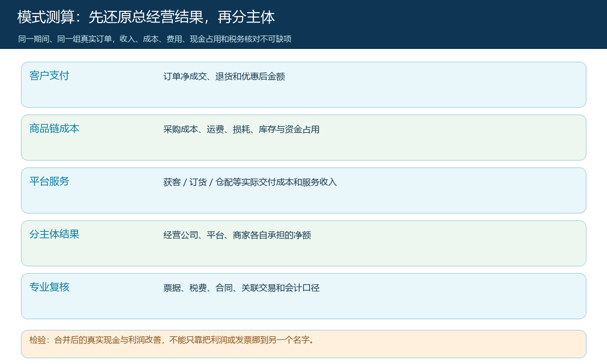The image size is (607, 364).
Task: Click the '分主体结果' card heading
Action: coord(55,234)
